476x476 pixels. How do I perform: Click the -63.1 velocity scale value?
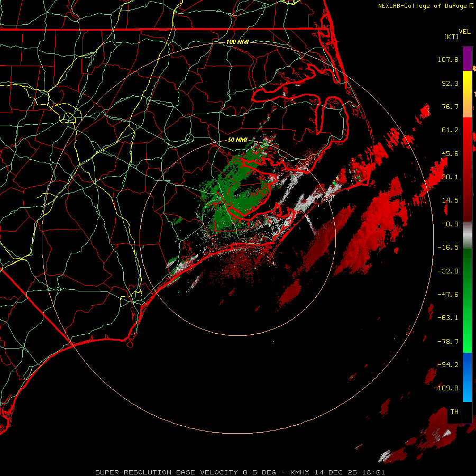[x=448, y=318]
